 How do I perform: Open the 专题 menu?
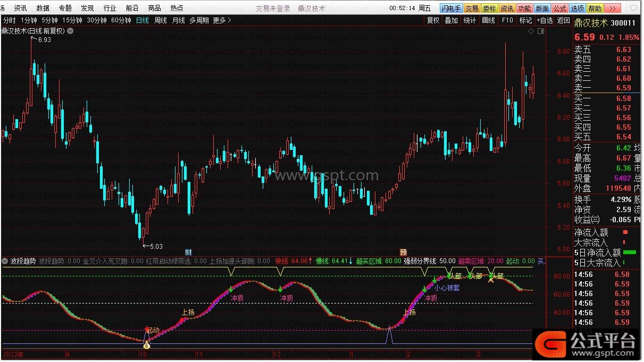(x=65, y=8)
